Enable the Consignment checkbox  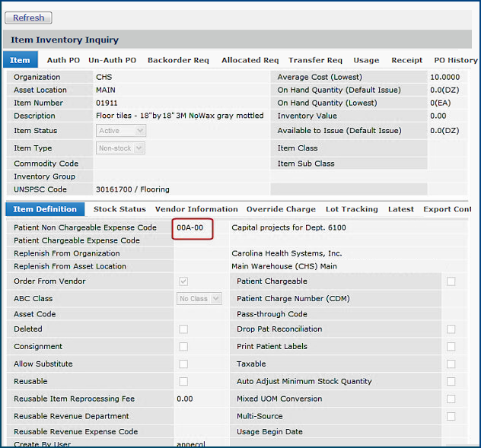183,346
